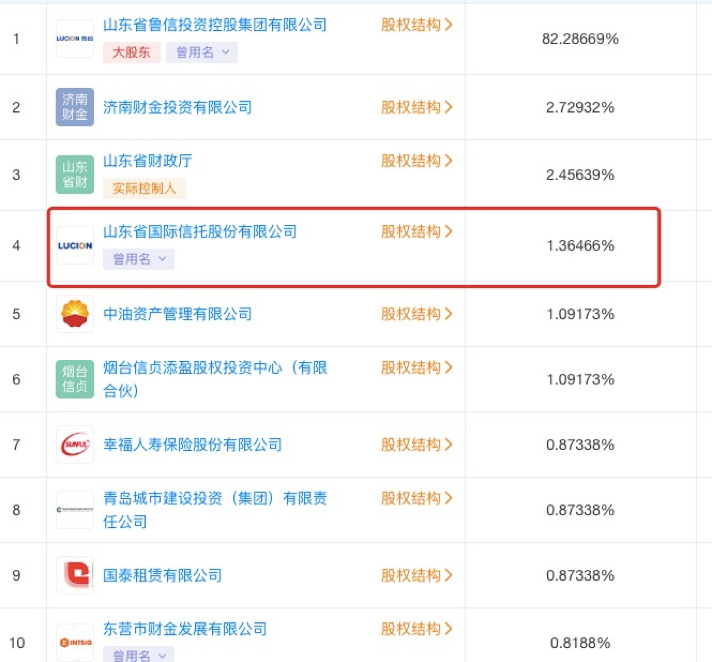Click the 实际控制人 tag label

pyautogui.click(x=144, y=187)
